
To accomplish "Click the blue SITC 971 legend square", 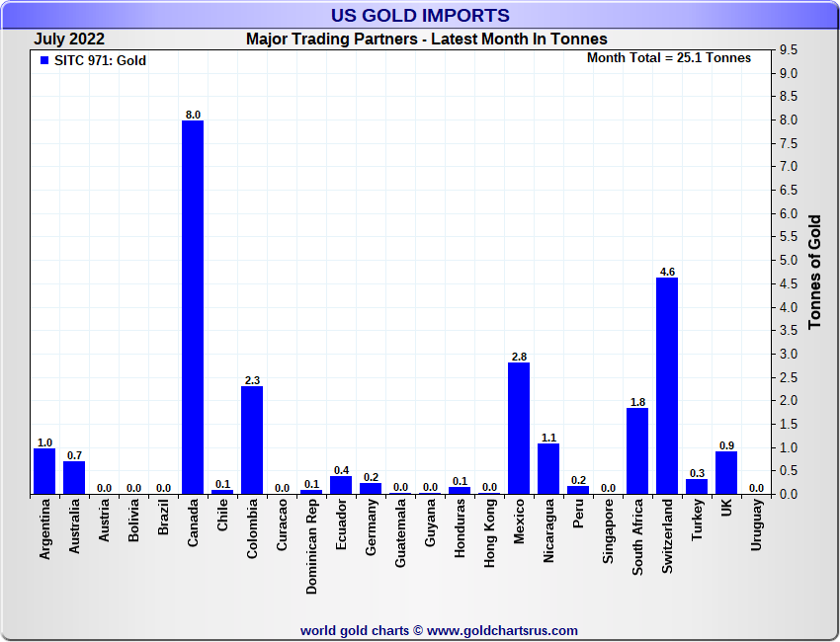I will (x=44, y=60).
